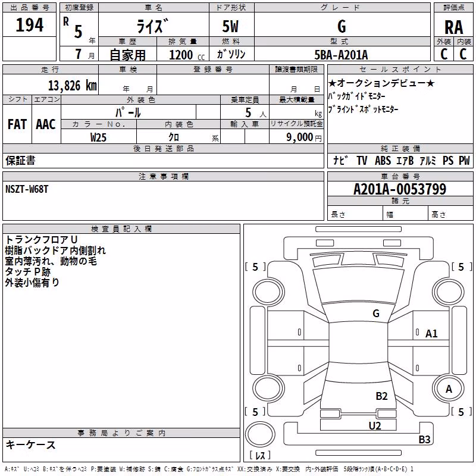Select exterior color パール
Image resolution: width=476 pixels, height=476 pixels.
pos(128,113)
